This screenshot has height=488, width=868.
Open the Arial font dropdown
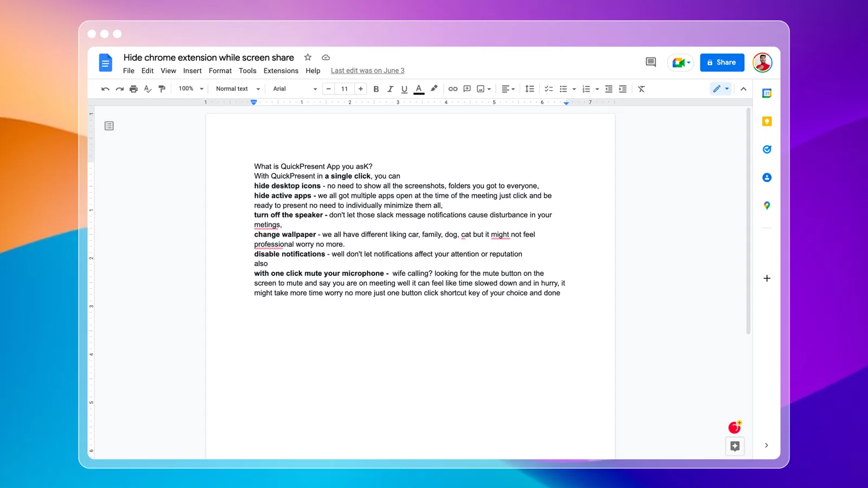[x=295, y=89]
